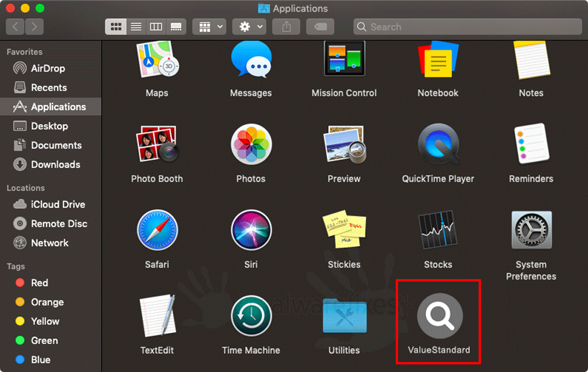Open Mission Control app icon

tap(344, 58)
